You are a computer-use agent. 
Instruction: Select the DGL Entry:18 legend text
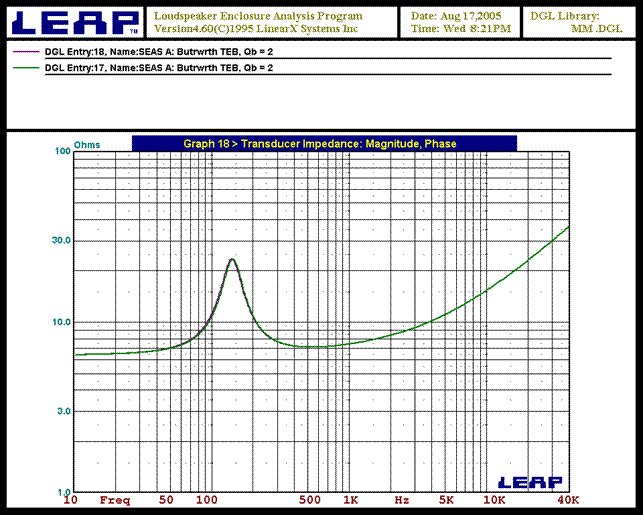click(x=158, y=49)
